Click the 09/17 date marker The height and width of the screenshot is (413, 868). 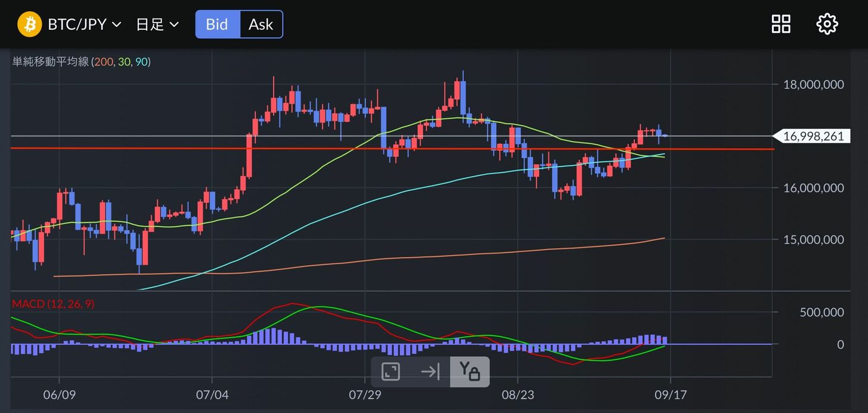[670, 395]
